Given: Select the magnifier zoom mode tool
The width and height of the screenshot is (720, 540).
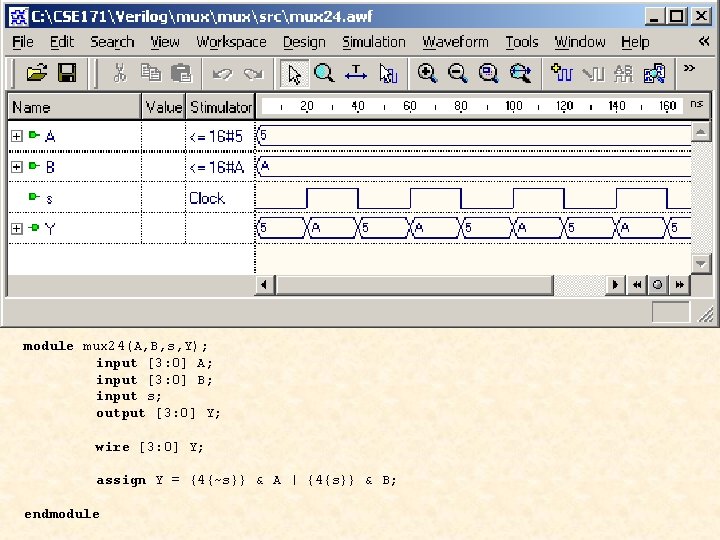Looking at the screenshot, I should (x=324, y=73).
